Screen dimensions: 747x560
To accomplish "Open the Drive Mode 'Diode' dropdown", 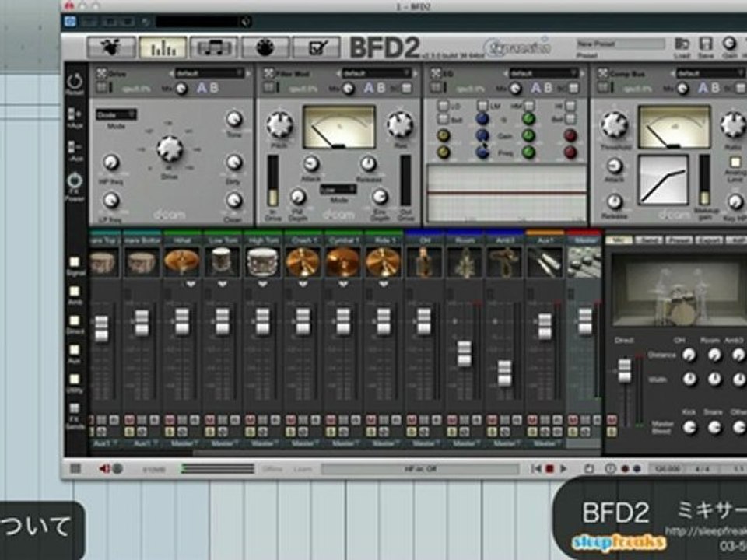I will tap(116, 115).
